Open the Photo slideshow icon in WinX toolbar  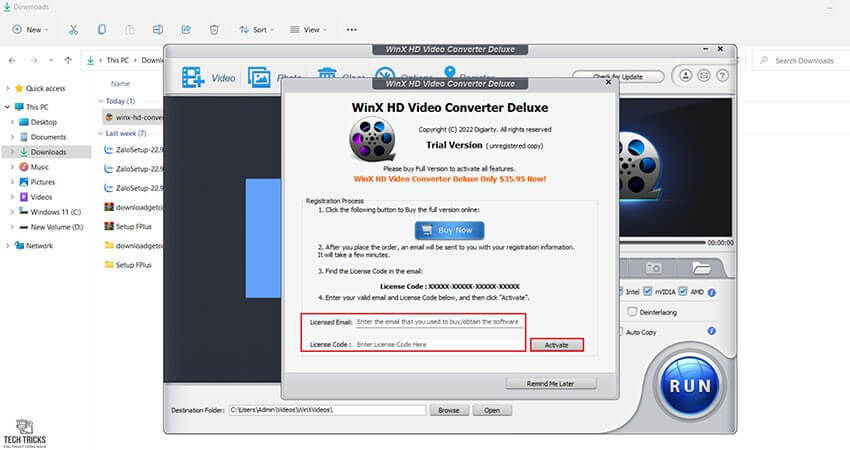point(259,78)
